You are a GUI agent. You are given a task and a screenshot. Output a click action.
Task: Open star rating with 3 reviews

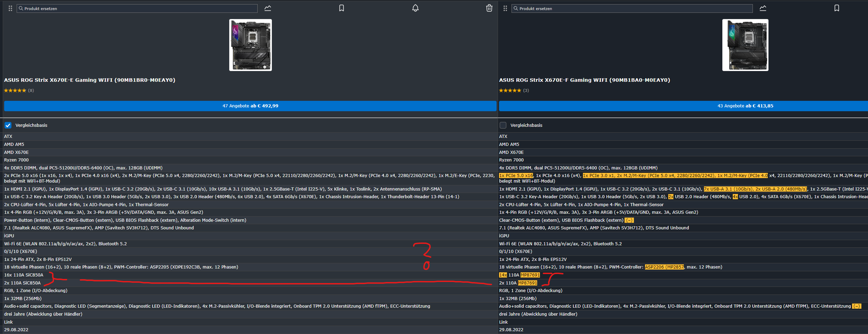[x=514, y=90]
